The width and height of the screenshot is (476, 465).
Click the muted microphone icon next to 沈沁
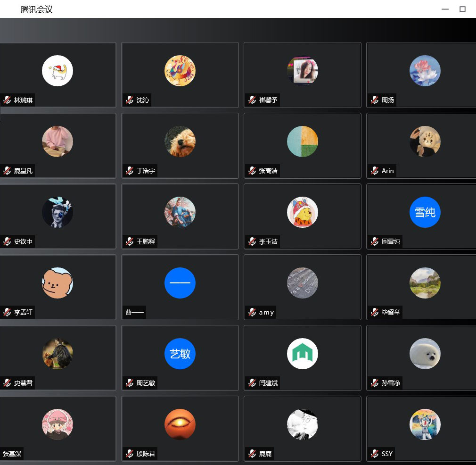pyautogui.click(x=130, y=100)
